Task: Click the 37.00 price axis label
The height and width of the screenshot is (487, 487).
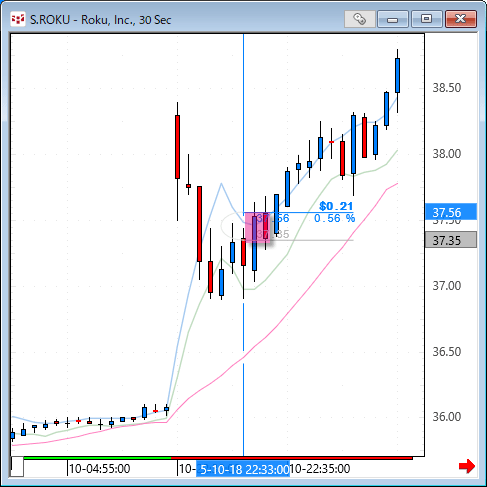Action: pyautogui.click(x=447, y=286)
